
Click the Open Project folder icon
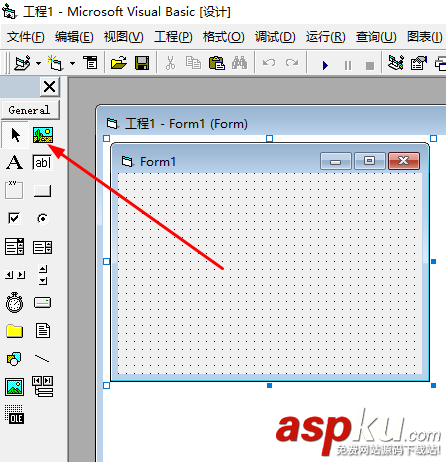[119, 63]
